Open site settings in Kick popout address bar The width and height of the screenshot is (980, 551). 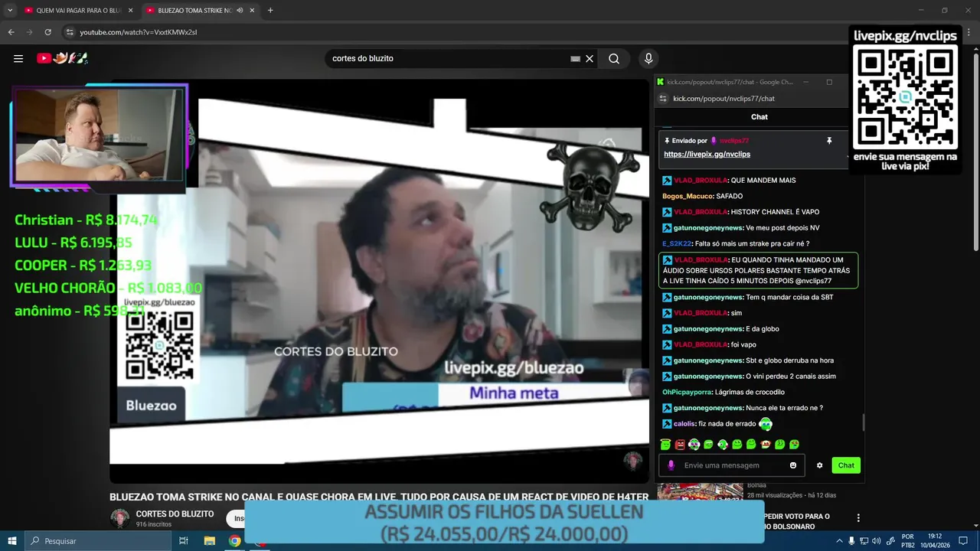[x=663, y=98]
